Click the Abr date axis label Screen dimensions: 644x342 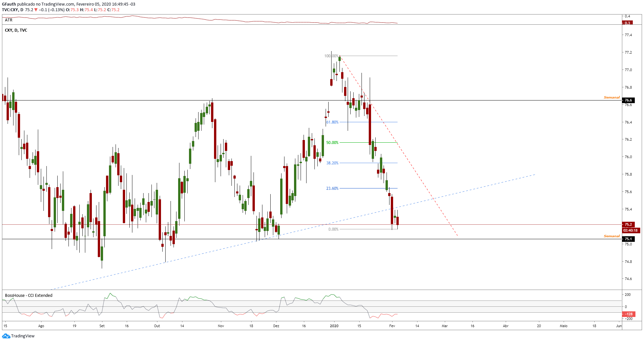[x=506, y=326]
